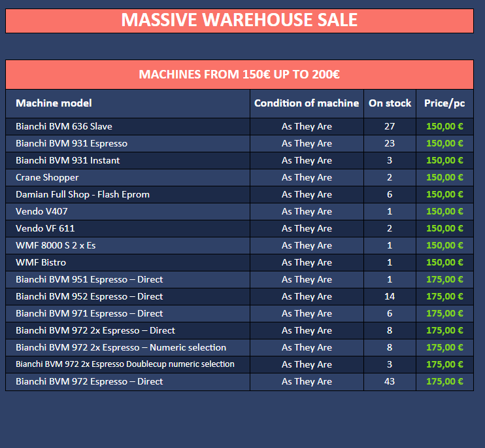Click As They Are in the BVM 972 Espresso – Direct row
This screenshot has height=448, width=485.
[x=307, y=382]
